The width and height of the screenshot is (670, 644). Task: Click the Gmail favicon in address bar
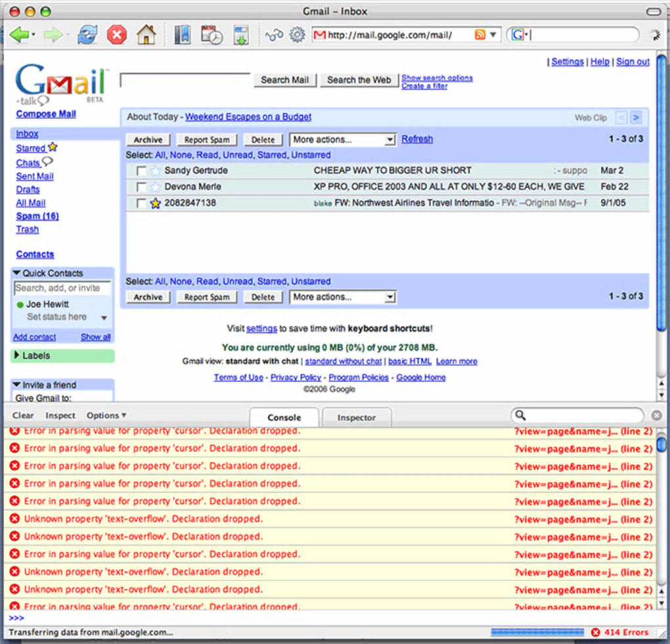tap(319, 35)
